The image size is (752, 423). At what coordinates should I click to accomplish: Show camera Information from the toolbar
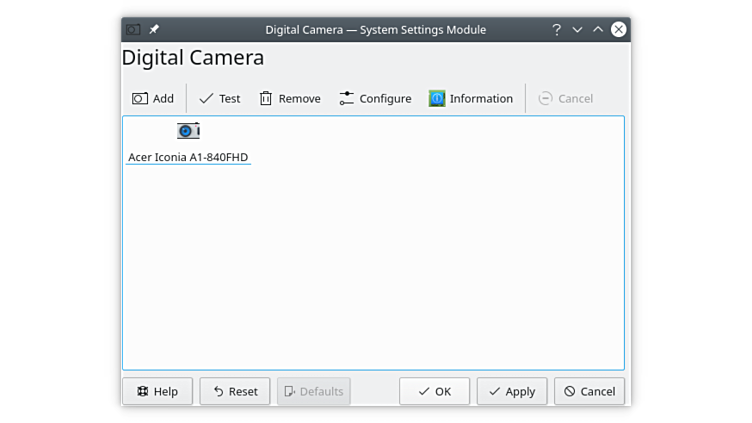[x=470, y=98]
